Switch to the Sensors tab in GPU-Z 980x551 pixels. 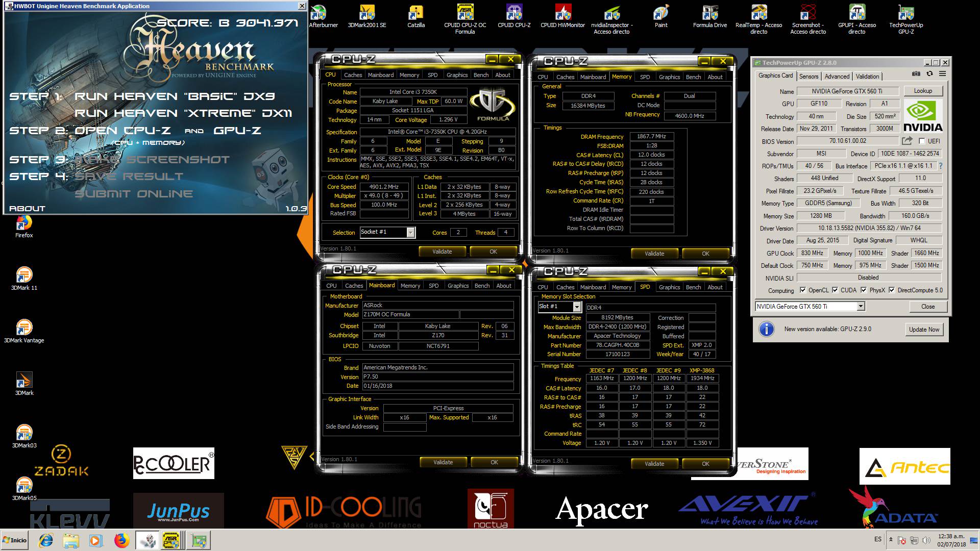point(808,77)
